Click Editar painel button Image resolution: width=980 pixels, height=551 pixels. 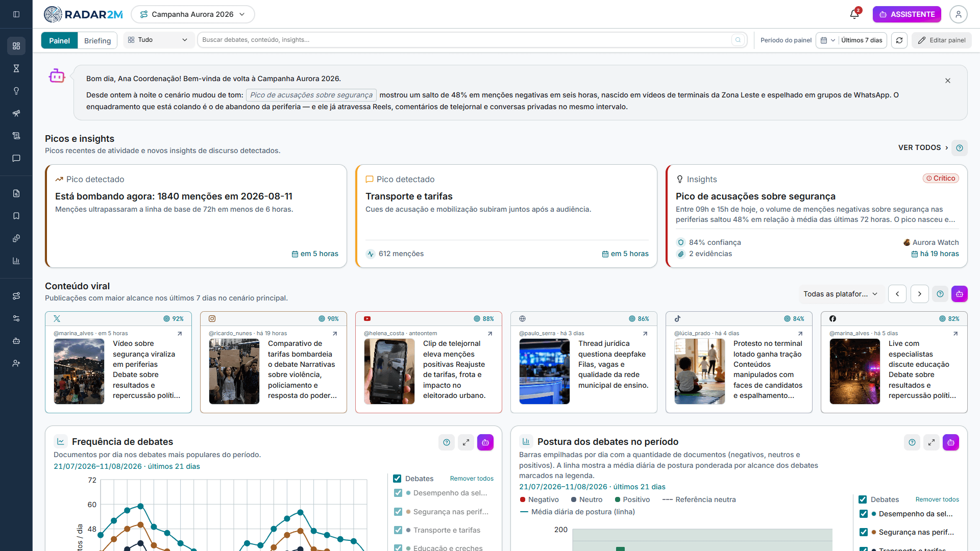942,40
